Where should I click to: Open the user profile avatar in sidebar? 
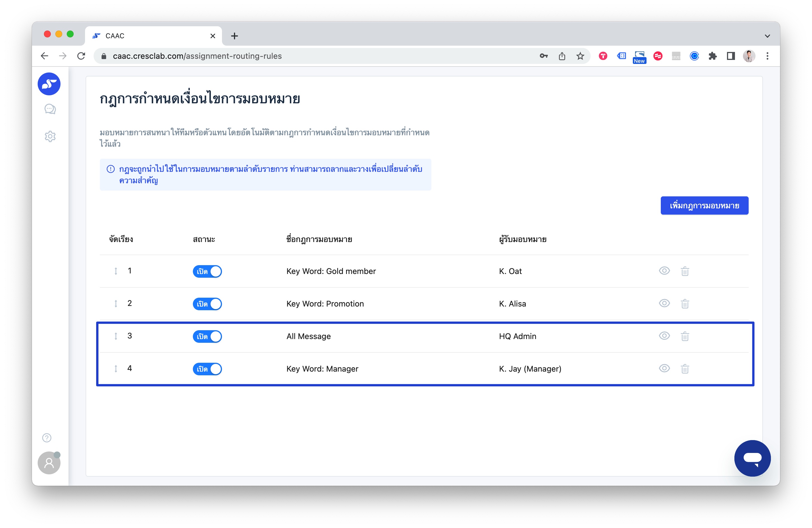coord(49,462)
